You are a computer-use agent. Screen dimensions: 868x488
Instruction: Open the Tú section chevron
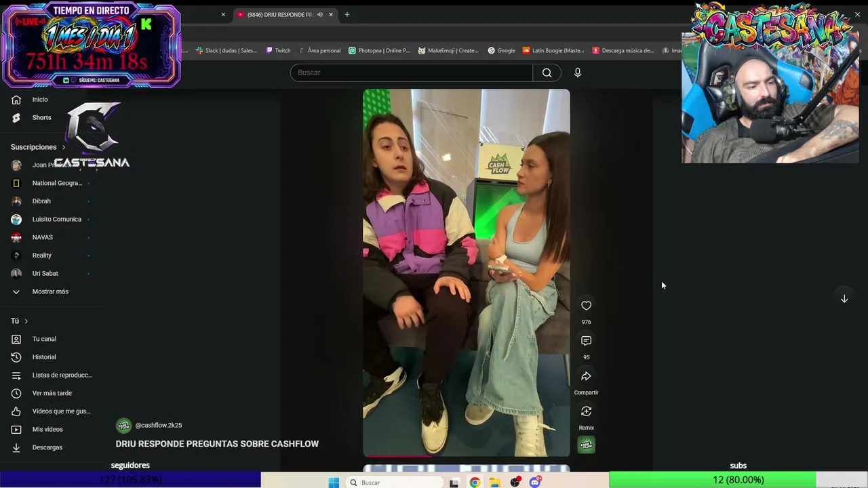pos(26,321)
